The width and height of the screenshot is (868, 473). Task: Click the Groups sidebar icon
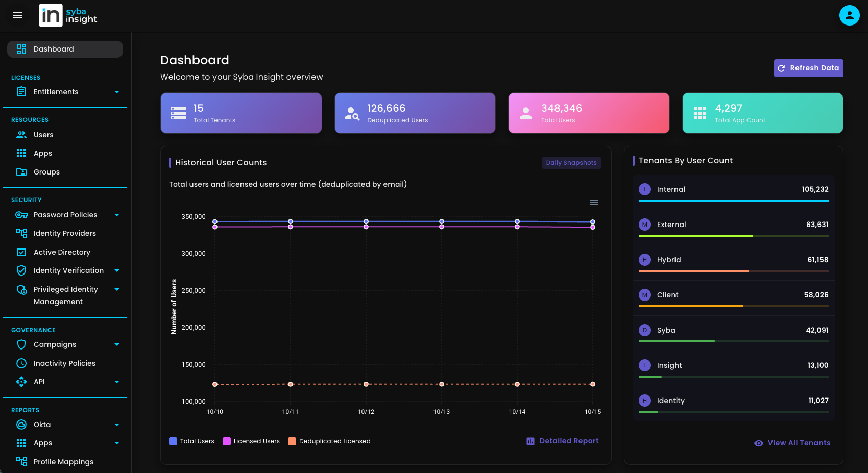(21, 172)
